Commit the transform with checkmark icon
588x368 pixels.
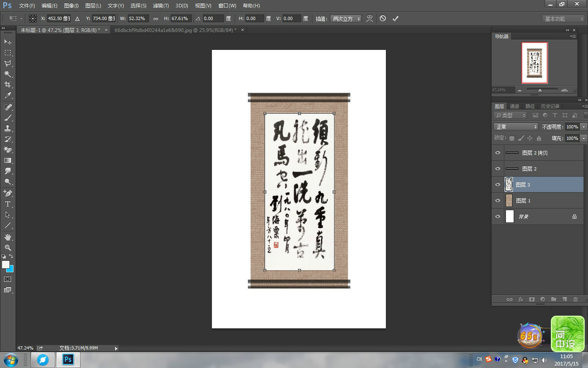pyautogui.click(x=395, y=18)
